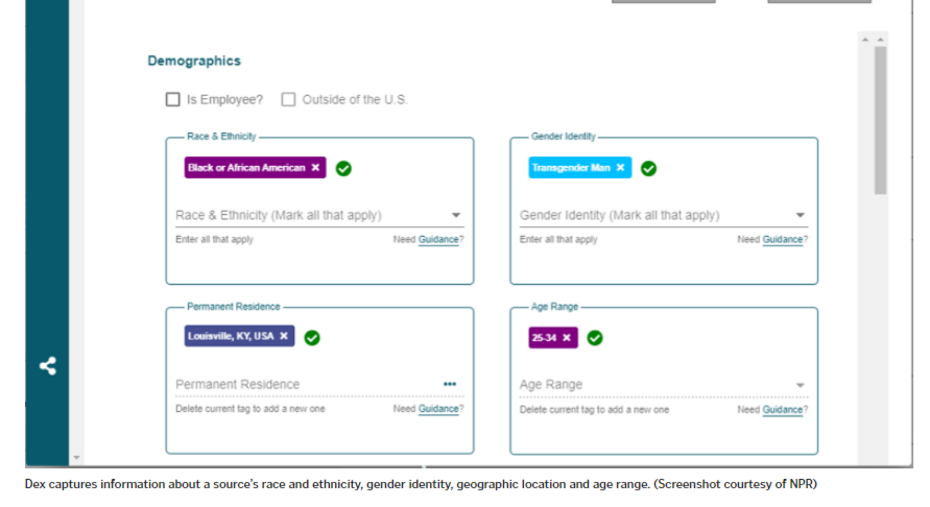Open the Age Range dropdown arrow
This screenshot has width=930, height=507.
[800, 385]
